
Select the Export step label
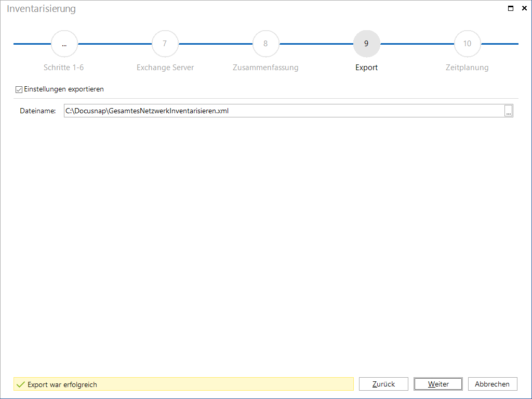366,68
